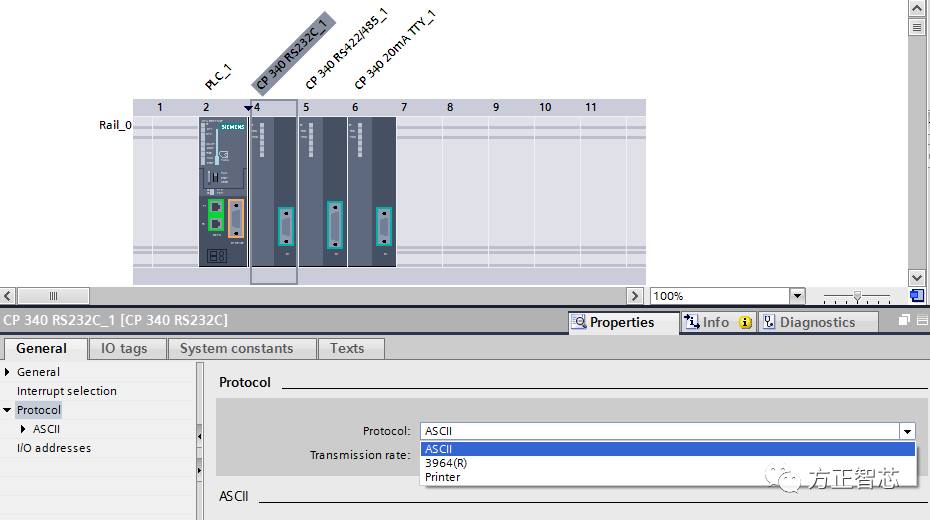Collapse the Protocol tree node
The width and height of the screenshot is (930, 520).
point(8,410)
